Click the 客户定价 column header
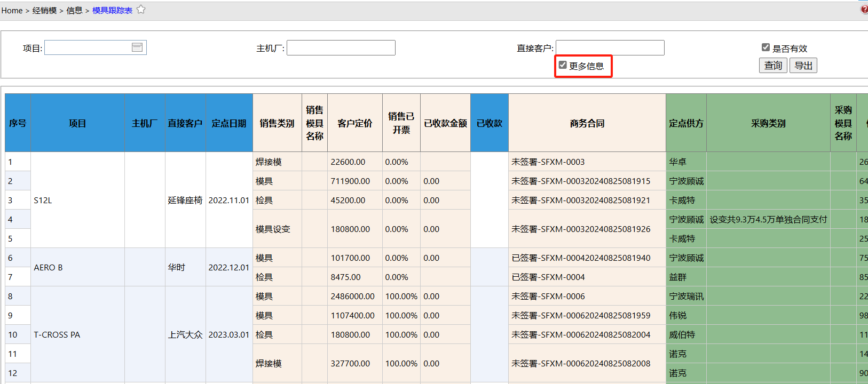 (355, 123)
